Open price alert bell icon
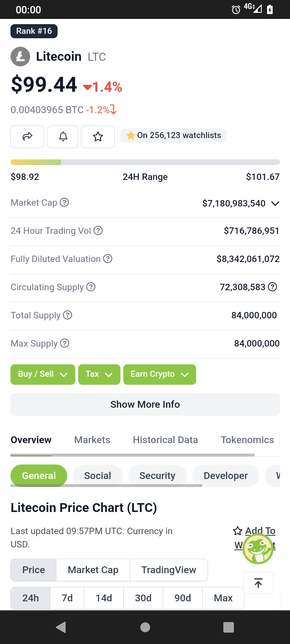 [x=63, y=137]
